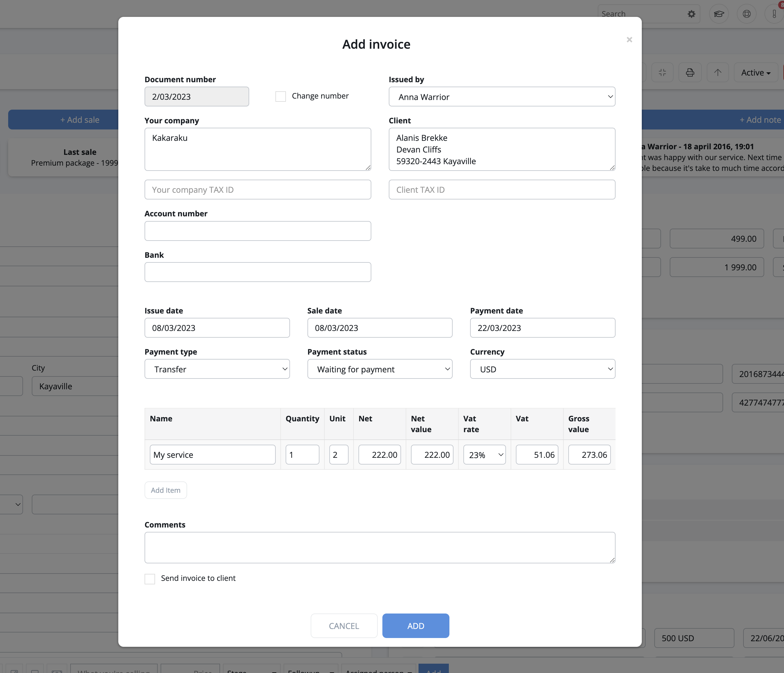Screen dimensions: 784x673
Task: Check Send invoice to client
Action: pos(150,579)
